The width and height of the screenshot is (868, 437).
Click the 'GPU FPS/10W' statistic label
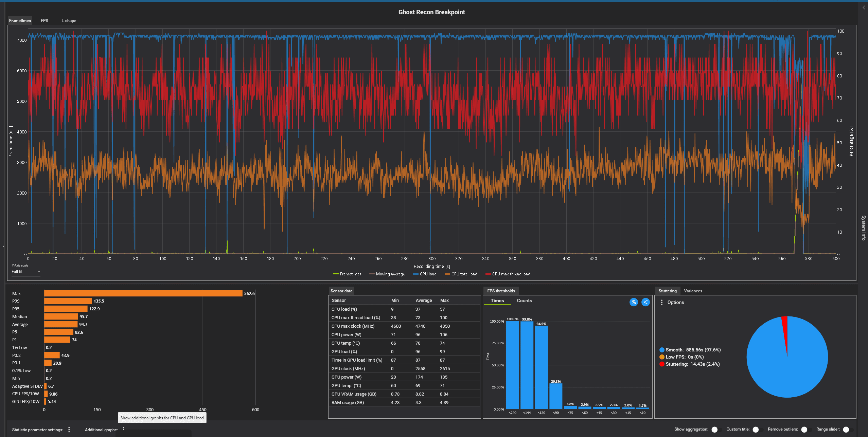pos(25,402)
